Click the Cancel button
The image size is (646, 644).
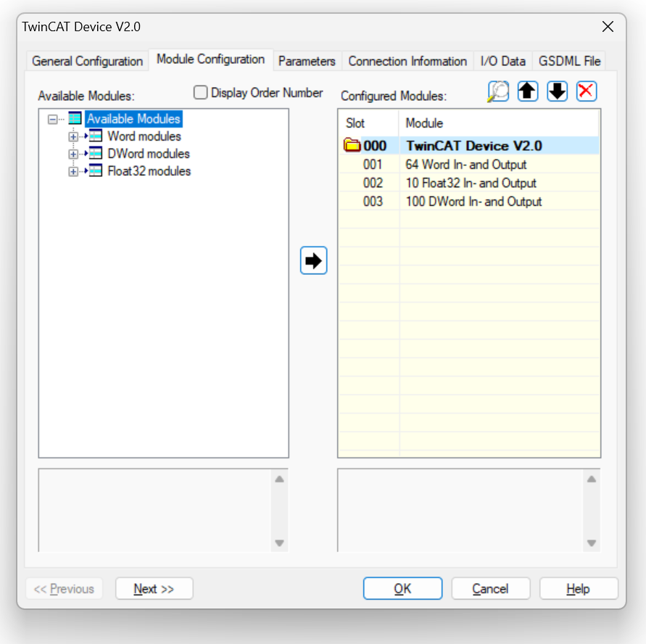click(490, 588)
